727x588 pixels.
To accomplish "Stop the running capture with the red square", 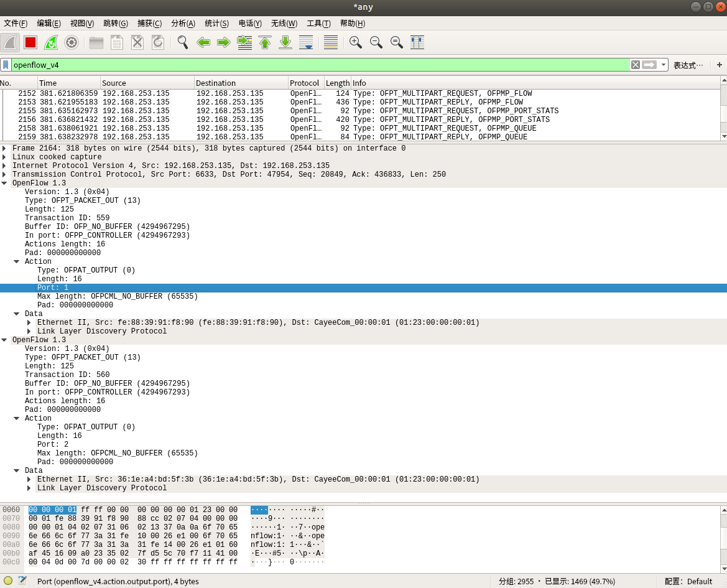I will [x=30, y=43].
